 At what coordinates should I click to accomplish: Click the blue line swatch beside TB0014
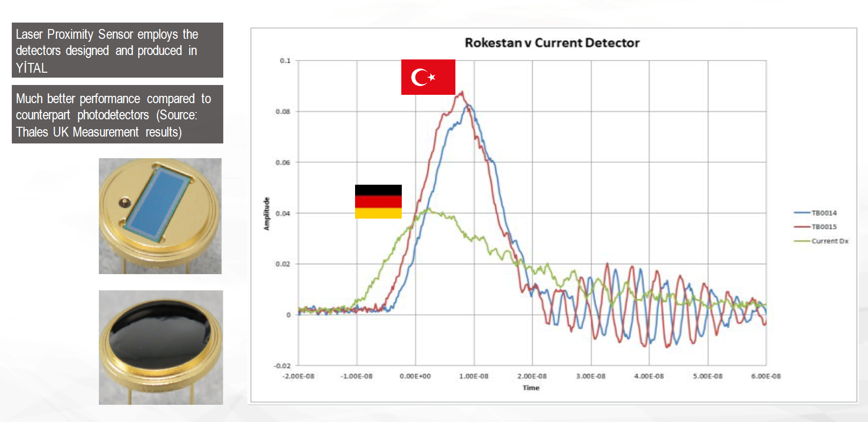[802, 213]
